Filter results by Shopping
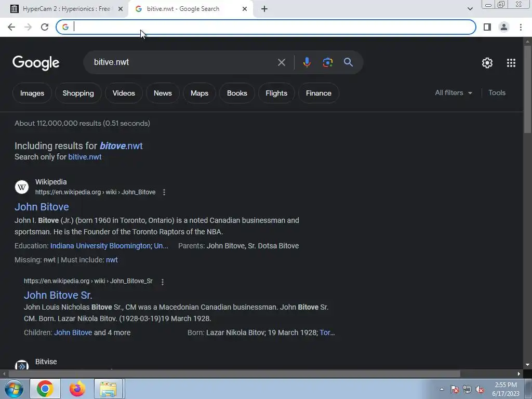 [x=78, y=93]
